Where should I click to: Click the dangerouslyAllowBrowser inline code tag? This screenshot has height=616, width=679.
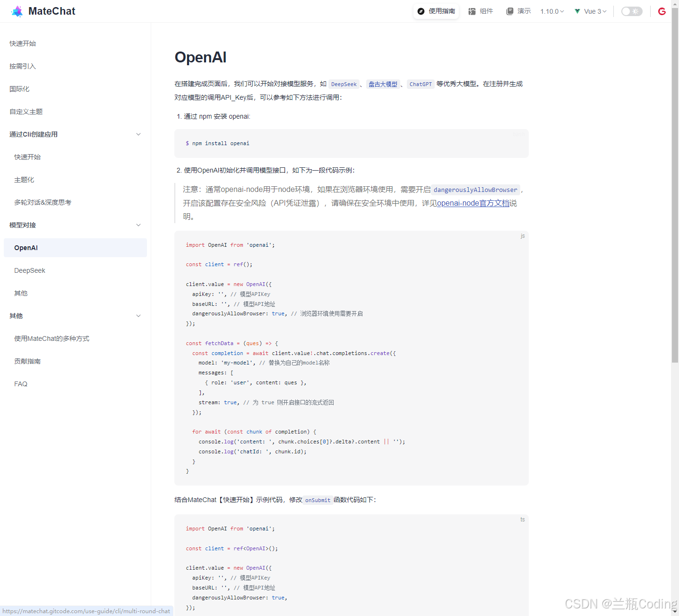coord(475,190)
